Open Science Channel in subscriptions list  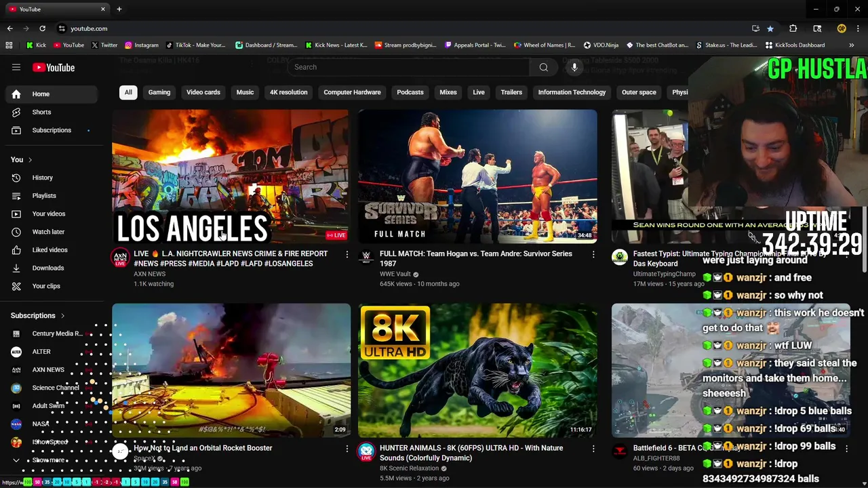point(53,388)
